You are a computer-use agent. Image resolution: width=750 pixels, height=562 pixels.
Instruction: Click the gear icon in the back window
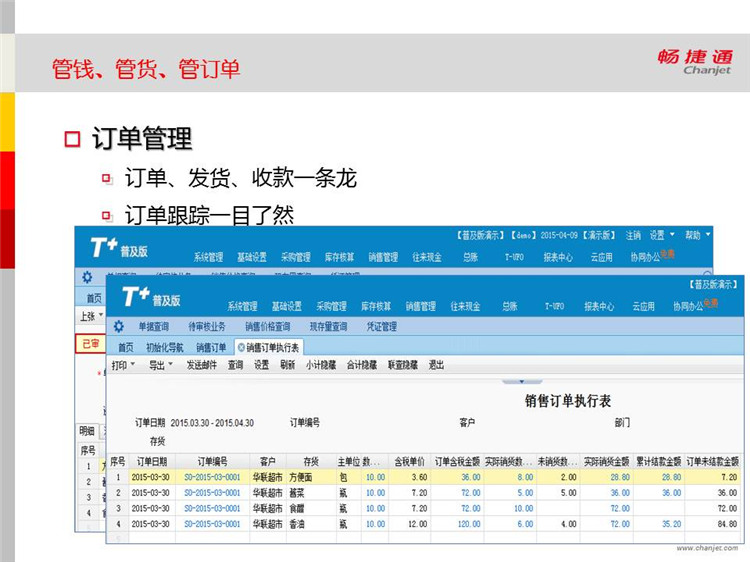pyautogui.click(x=87, y=277)
